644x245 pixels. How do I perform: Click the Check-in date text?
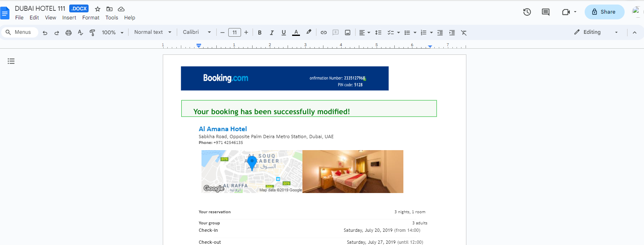point(382,231)
